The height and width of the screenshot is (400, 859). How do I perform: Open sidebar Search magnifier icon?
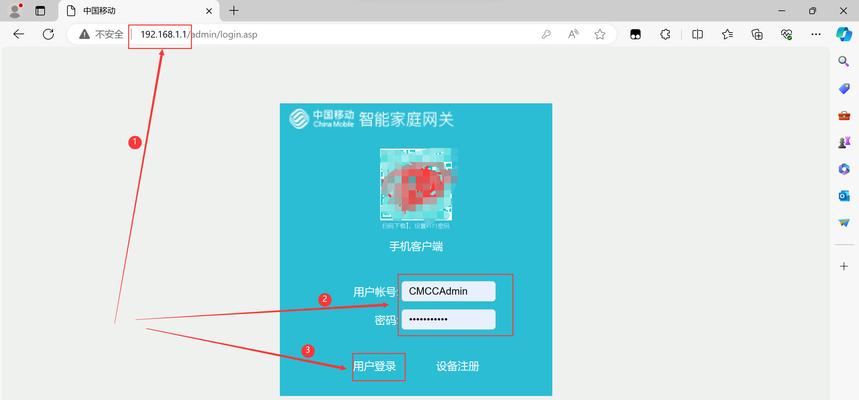844,61
